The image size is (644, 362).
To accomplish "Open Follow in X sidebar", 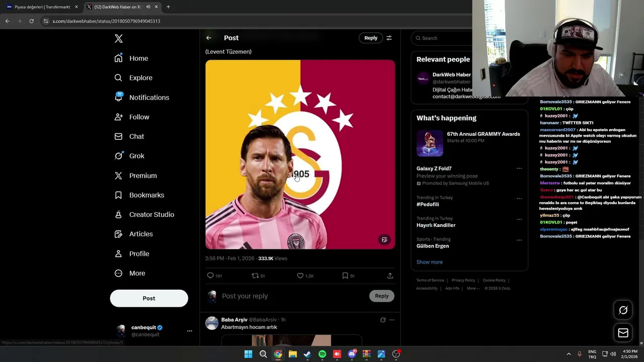I will click(132, 117).
